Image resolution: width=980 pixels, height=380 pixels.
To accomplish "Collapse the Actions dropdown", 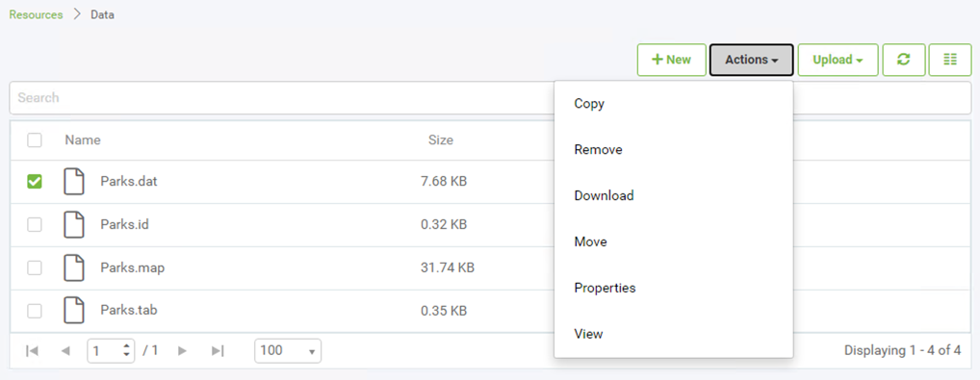I will click(751, 60).
